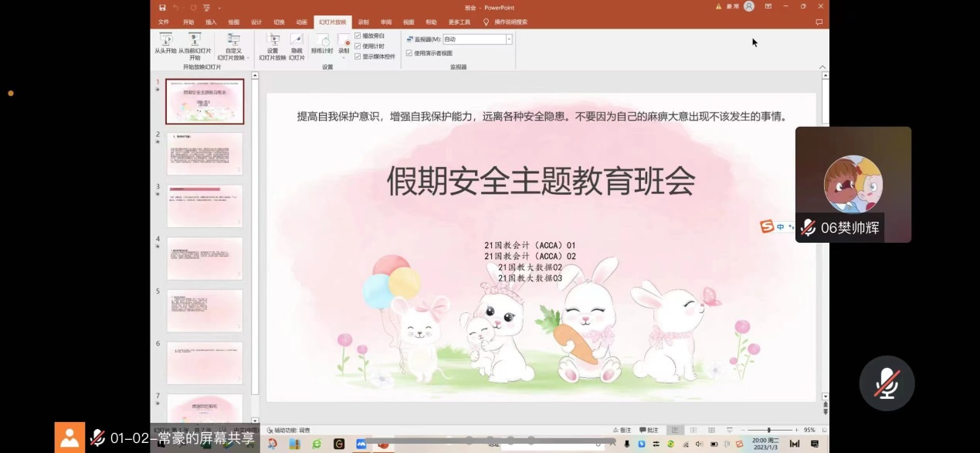980x453 pixels.
Task: Switch to the Animations (动画) tab
Action: 301,22
